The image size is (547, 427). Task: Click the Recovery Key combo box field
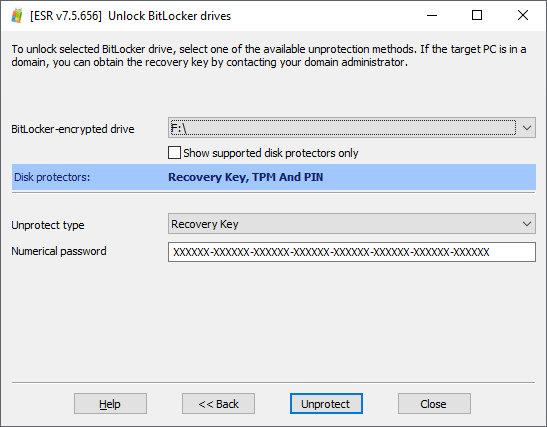click(352, 224)
